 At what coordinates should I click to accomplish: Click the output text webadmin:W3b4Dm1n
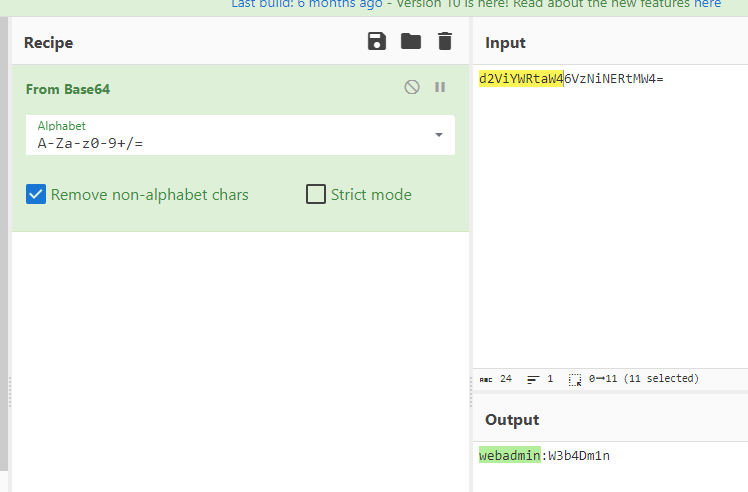click(544, 456)
